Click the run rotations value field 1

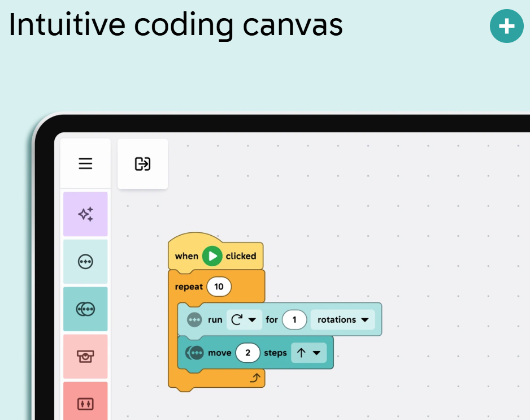click(294, 319)
